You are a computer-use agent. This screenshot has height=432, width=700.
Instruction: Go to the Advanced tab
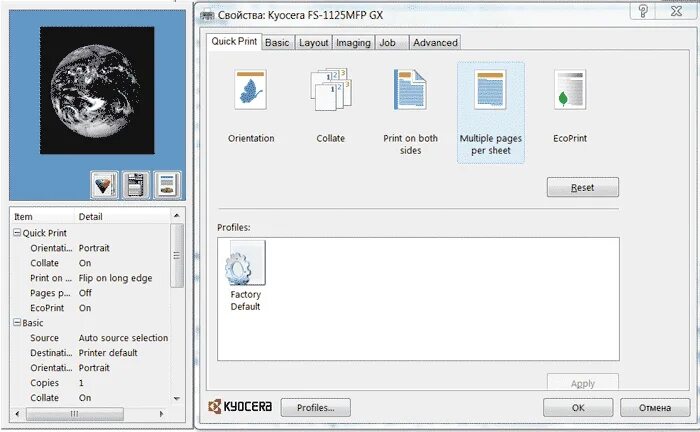point(435,42)
